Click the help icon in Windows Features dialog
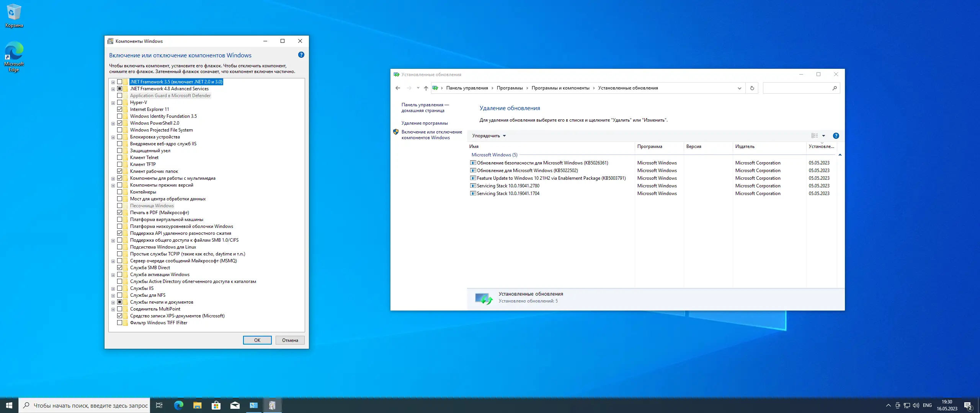The width and height of the screenshot is (980, 413). (x=301, y=55)
